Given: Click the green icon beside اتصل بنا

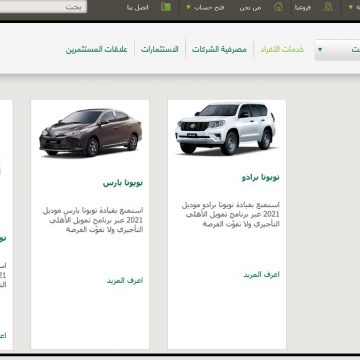Looking at the screenshot, I should click(166, 7).
